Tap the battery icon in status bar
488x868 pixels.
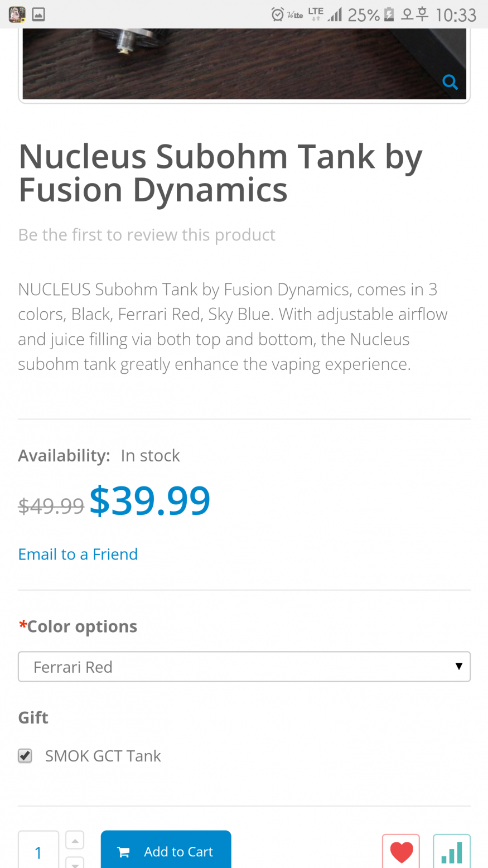pos(389,15)
